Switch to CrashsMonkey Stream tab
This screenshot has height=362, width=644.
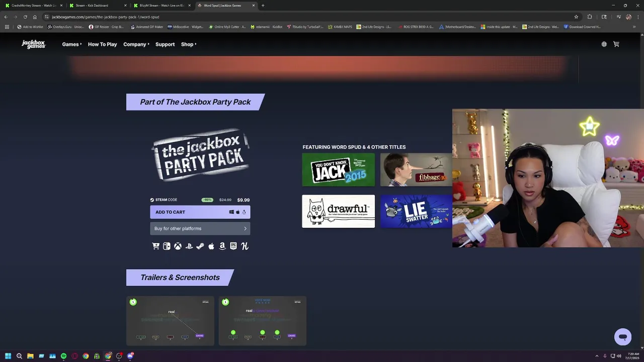34,6
